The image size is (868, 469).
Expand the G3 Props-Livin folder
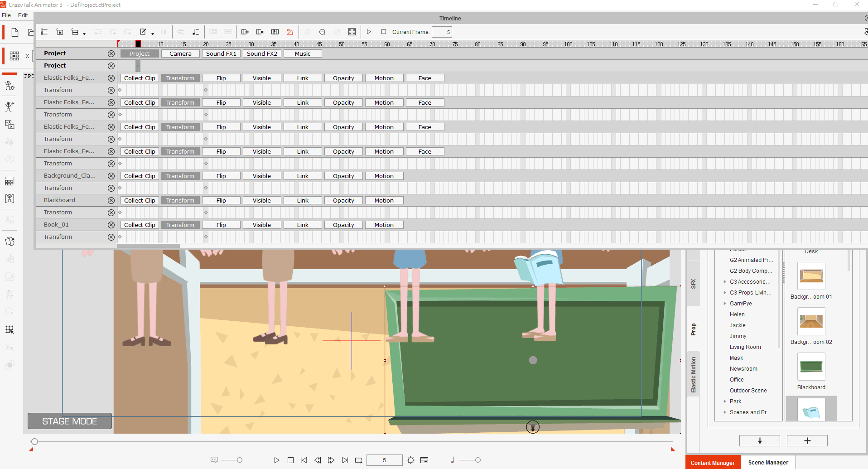pyautogui.click(x=725, y=293)
